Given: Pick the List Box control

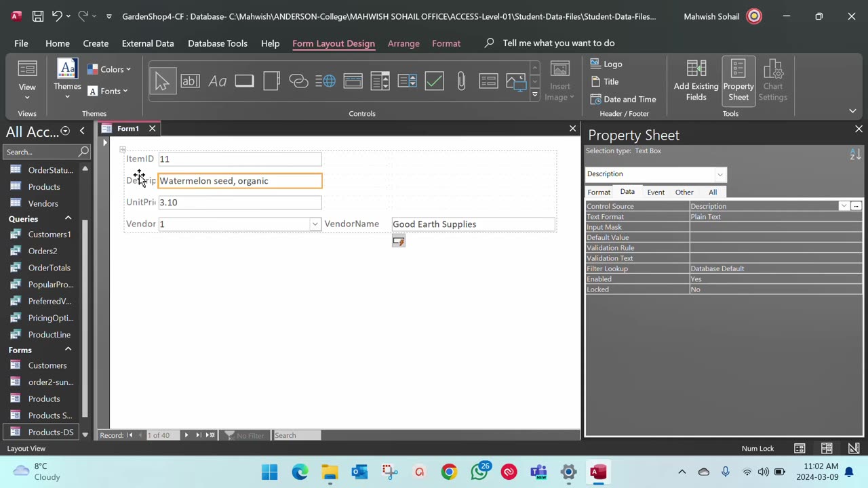Looking at the screenshot, I should click(407, 81).
